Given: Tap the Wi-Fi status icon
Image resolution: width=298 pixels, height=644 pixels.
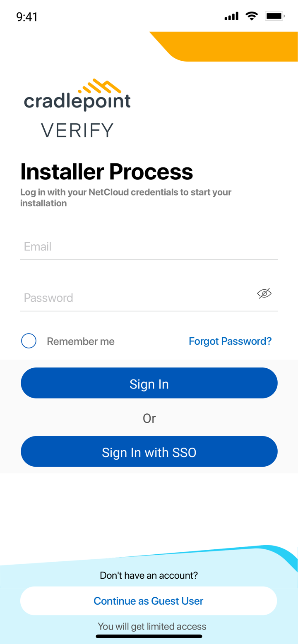Looking at the screenshot, I should (x=252, y=16).
